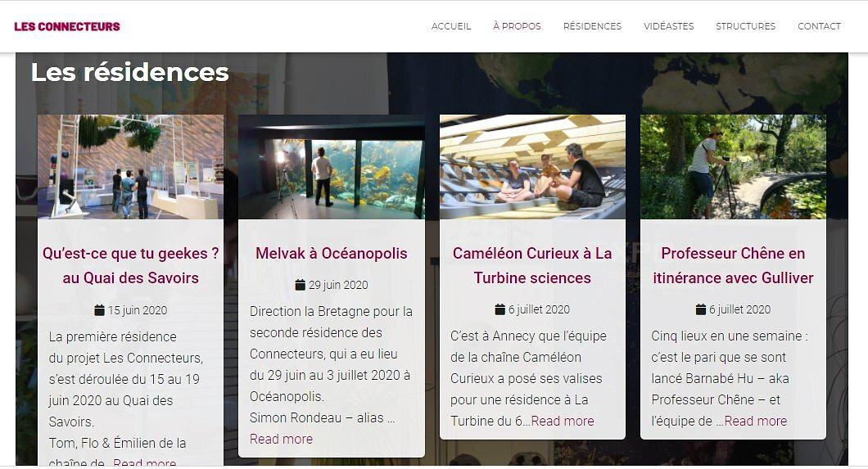Go to the Contact page
Image resolution: width=868 pixels, height=469 pixels.
820,26
